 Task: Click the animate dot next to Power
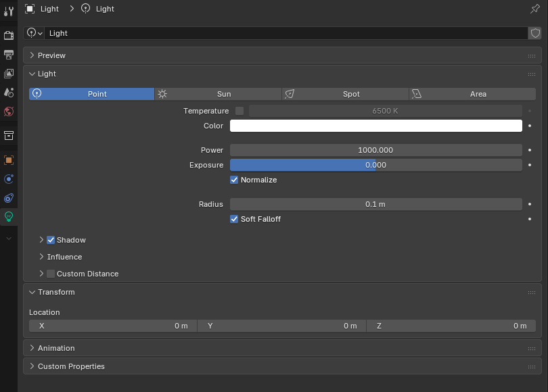(530, 150)
